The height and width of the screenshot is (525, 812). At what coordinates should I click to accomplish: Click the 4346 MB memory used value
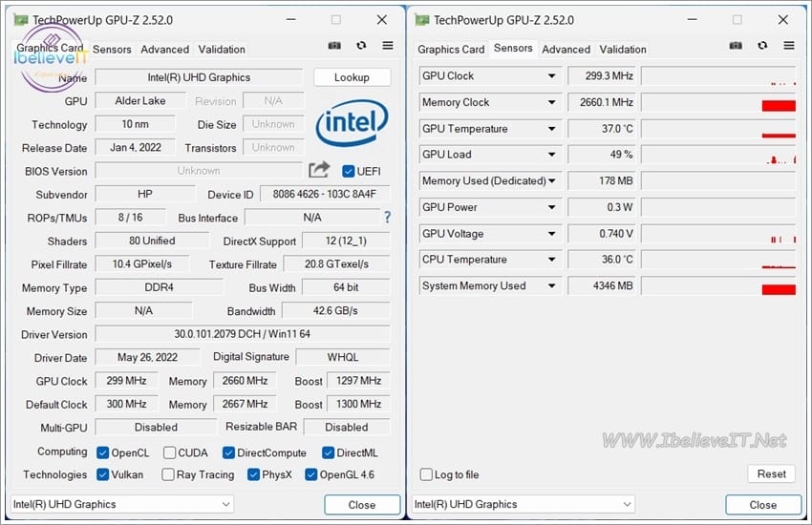pyautogui.click(x=602, y=286)
